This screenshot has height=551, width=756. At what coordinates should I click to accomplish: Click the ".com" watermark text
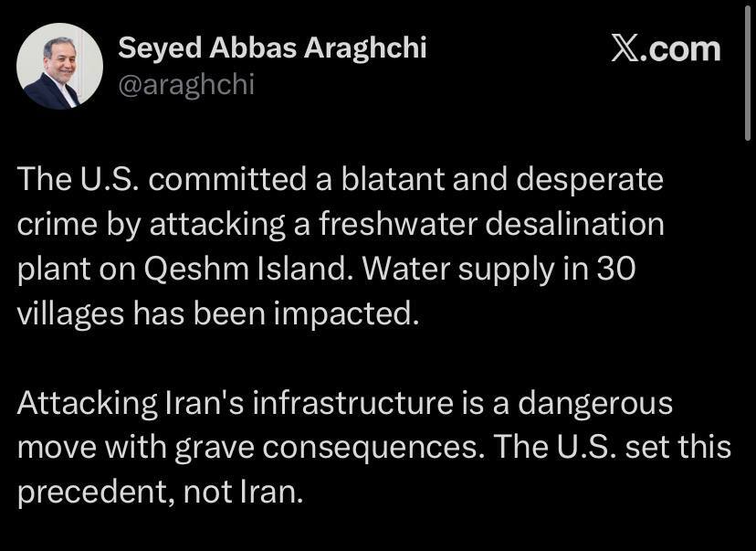tap(681, 49)
